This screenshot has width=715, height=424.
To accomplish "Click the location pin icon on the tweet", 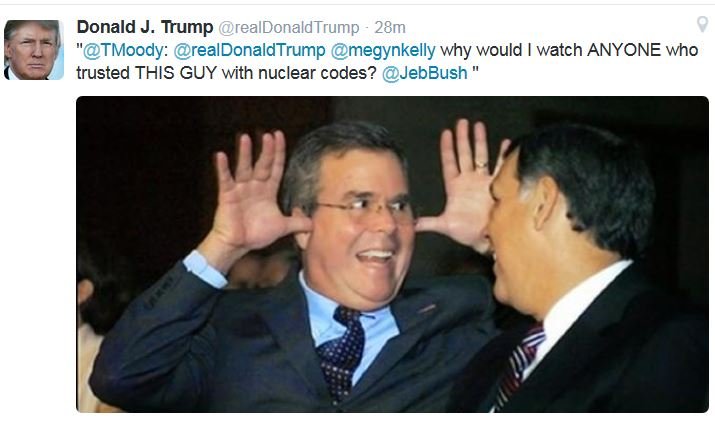I will tap(703, 25).
